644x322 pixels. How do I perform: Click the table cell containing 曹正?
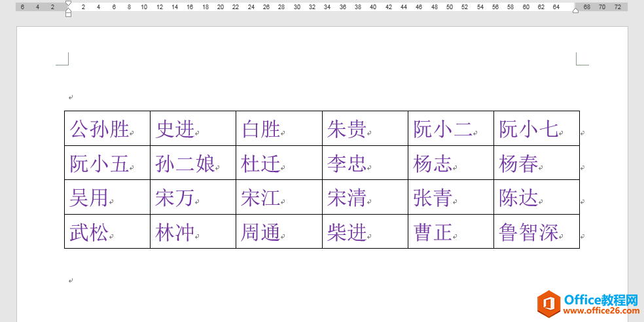coord(451,231)
